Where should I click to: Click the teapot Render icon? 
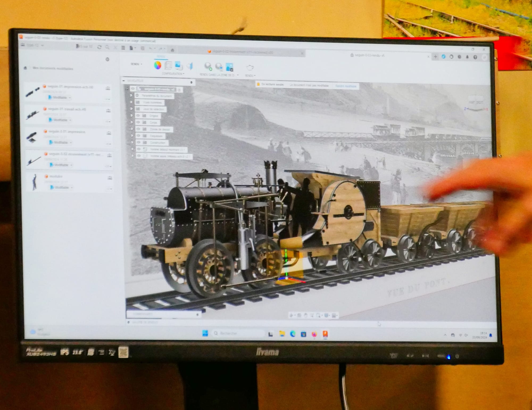coord(250,68)
